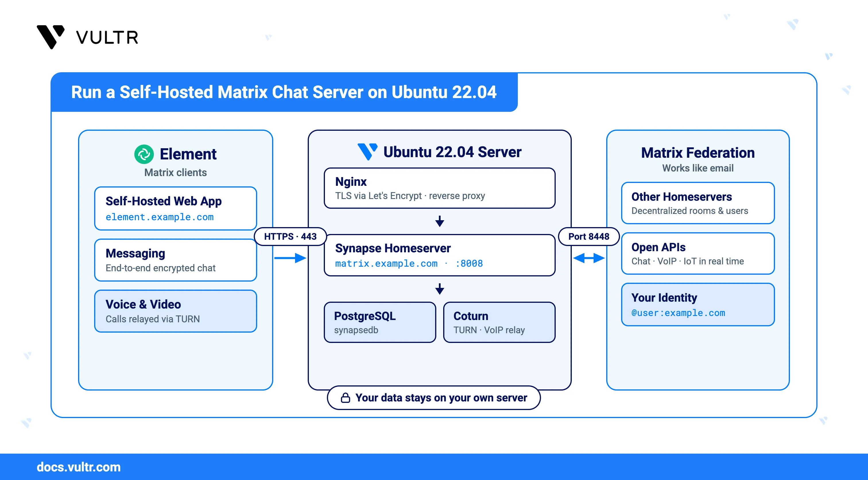Click the 'Element' heading
868x480 pixels.
[x=188, y=154]
